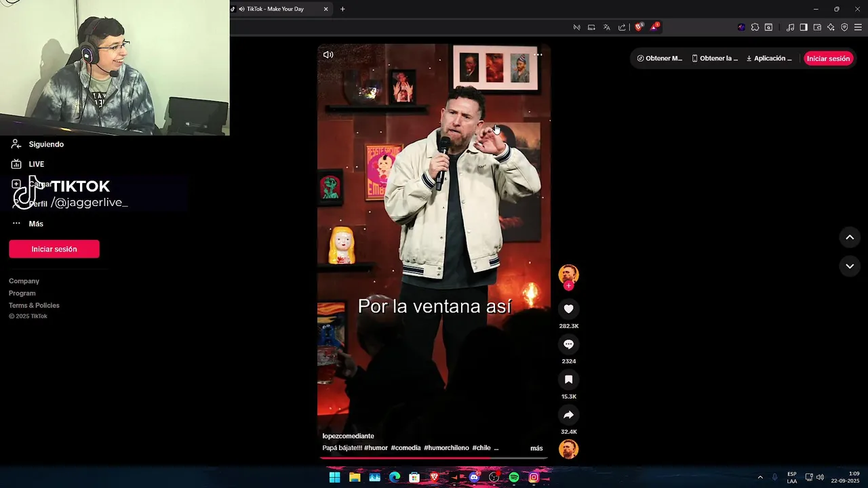Expand hidden system tray icons chevron
This screenshot has width=868, height=488.
[x=759, y=477]
